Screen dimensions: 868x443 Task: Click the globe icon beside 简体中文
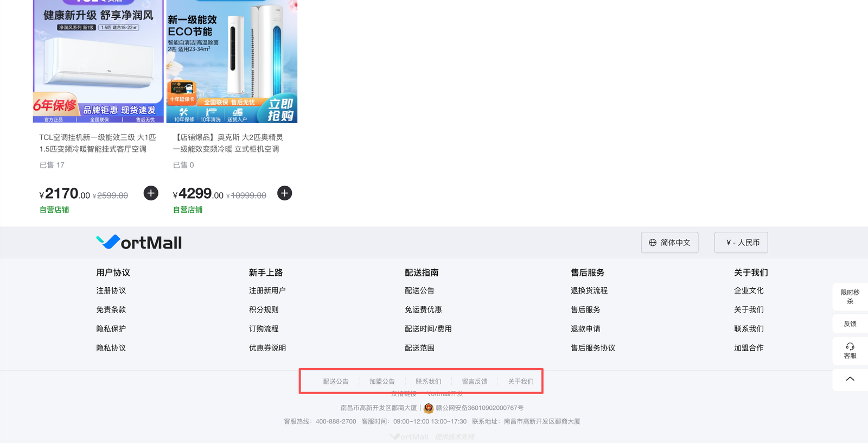click(653, 243)
